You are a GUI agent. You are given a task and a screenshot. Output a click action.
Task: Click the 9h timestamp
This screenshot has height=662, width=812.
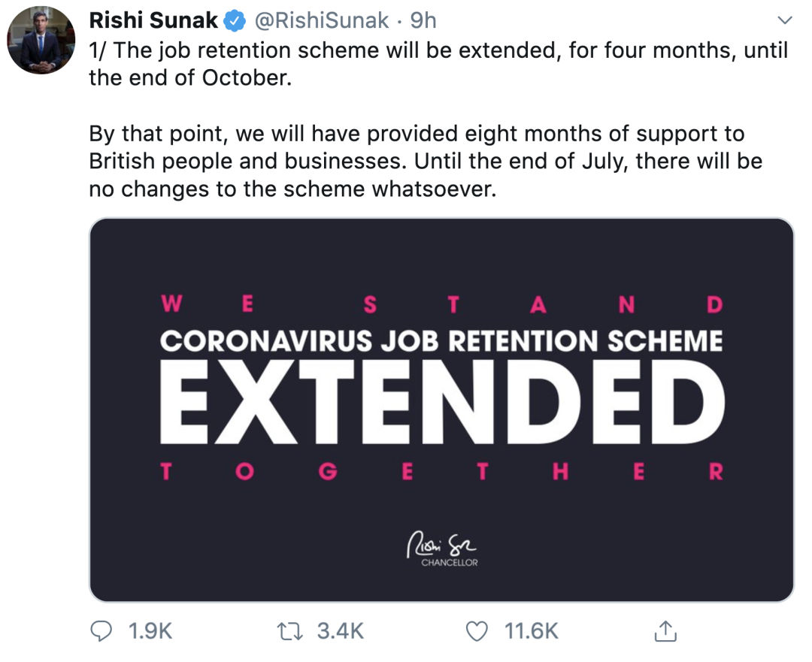pyautogui.click(x=423, y=20)
